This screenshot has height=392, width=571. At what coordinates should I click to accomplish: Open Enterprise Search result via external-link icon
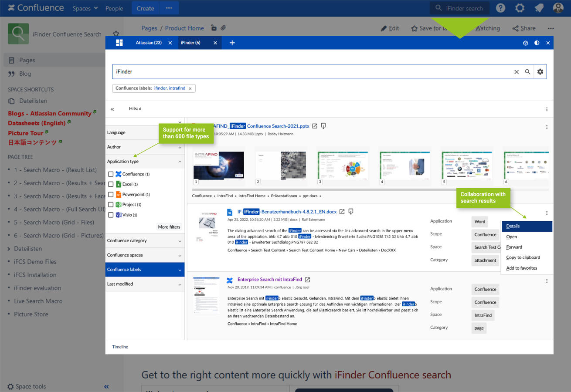pyautogui.click(x=307, y=280)
